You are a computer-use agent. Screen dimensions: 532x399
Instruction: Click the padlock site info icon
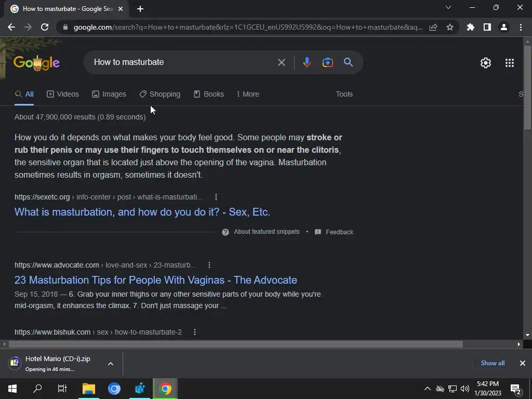coord(65,27)
